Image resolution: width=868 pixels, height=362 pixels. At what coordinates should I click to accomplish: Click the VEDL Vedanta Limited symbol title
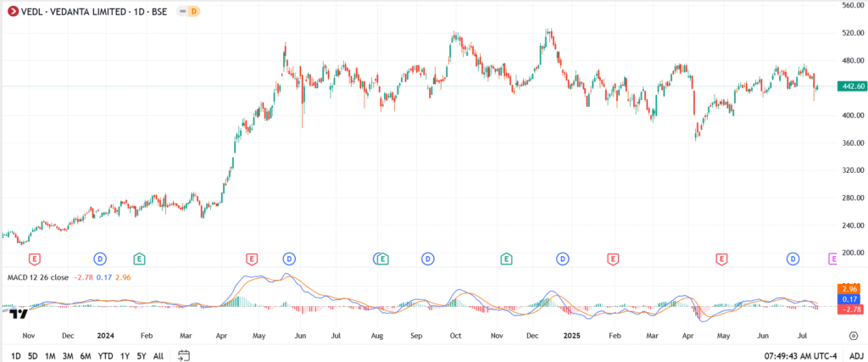(x=94, y=11)
